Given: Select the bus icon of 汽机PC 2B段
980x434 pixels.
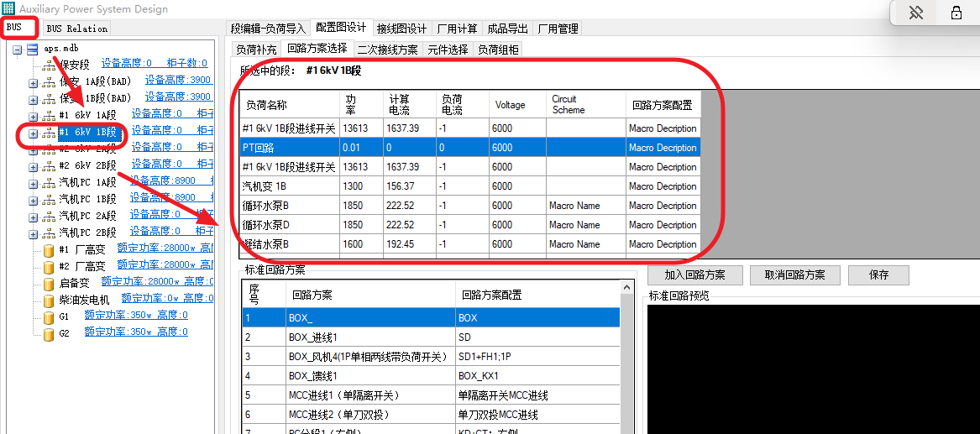Looking at the screenshot, I should (49, 233).
